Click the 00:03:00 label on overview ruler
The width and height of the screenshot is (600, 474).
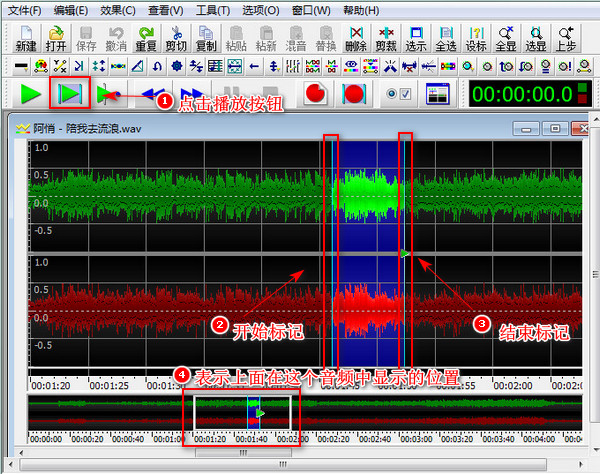click(416, 439)
